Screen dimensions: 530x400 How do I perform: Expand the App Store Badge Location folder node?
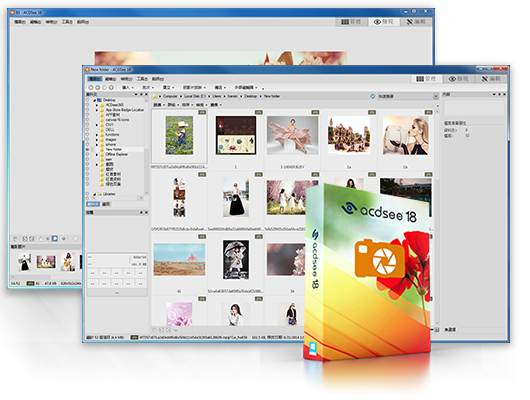tap(97, 110)
